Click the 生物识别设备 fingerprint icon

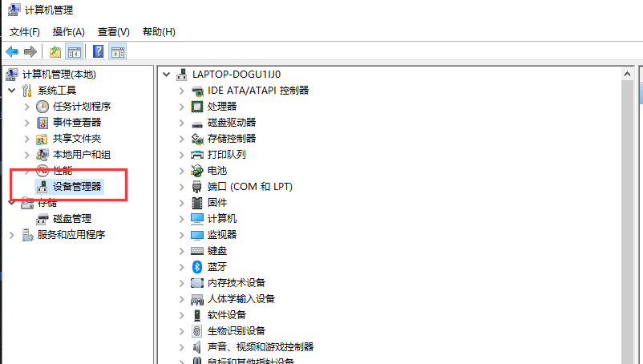[197, 331]
